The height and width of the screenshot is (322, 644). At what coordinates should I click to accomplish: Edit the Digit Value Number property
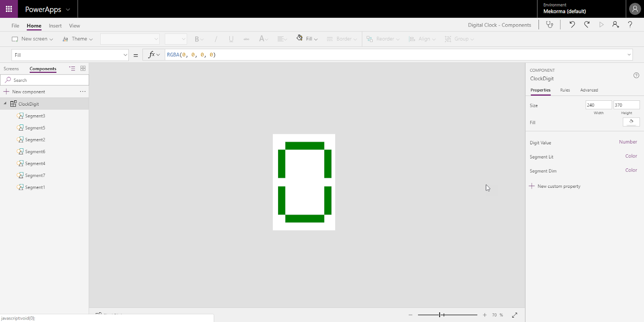[628, 142]
